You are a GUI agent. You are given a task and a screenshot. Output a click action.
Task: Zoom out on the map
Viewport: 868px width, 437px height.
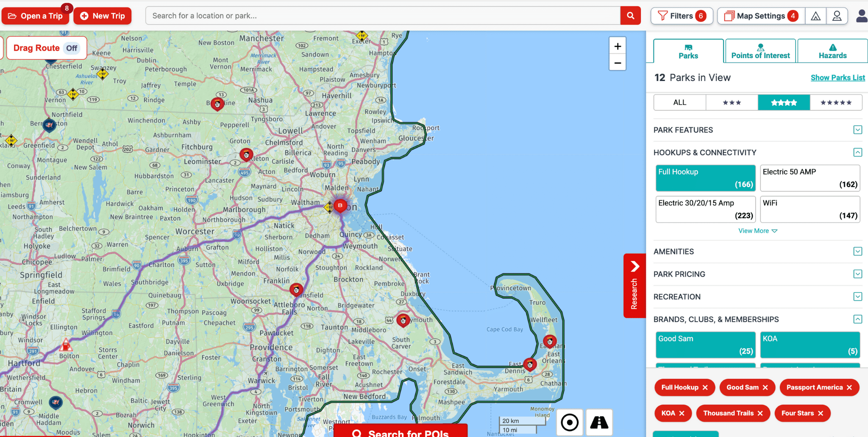618,63
